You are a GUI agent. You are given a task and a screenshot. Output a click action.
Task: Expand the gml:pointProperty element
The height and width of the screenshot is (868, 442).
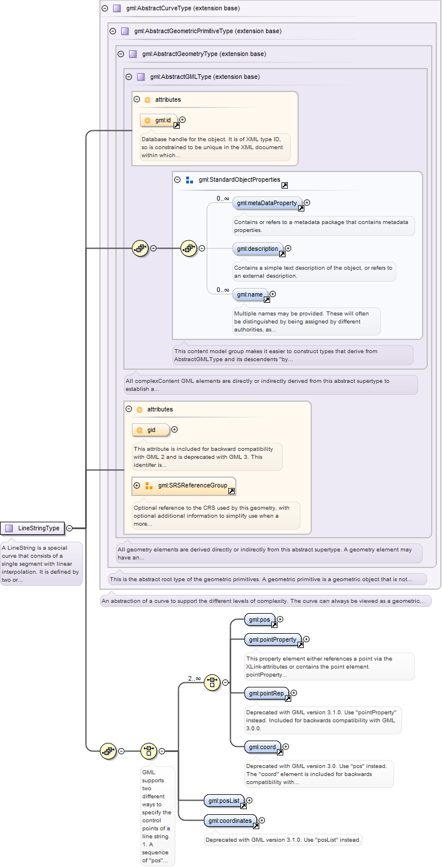click(x=306, y=639)
